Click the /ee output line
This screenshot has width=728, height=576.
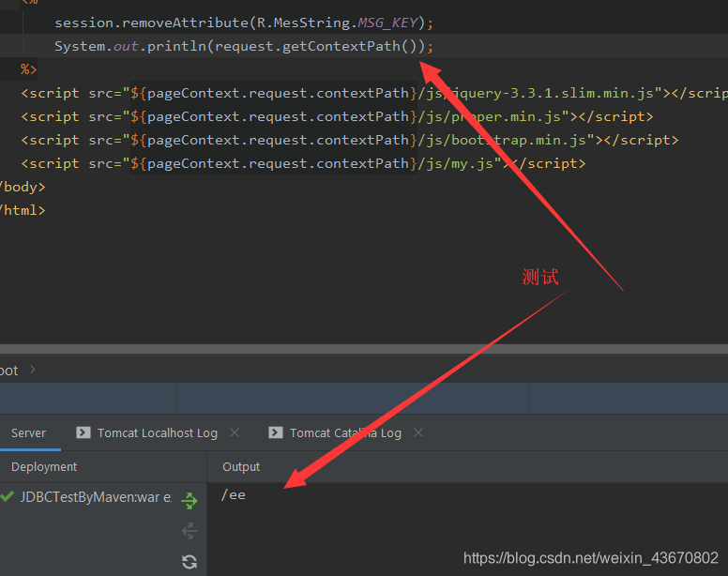pyautogui.click(x=233, y=494)
